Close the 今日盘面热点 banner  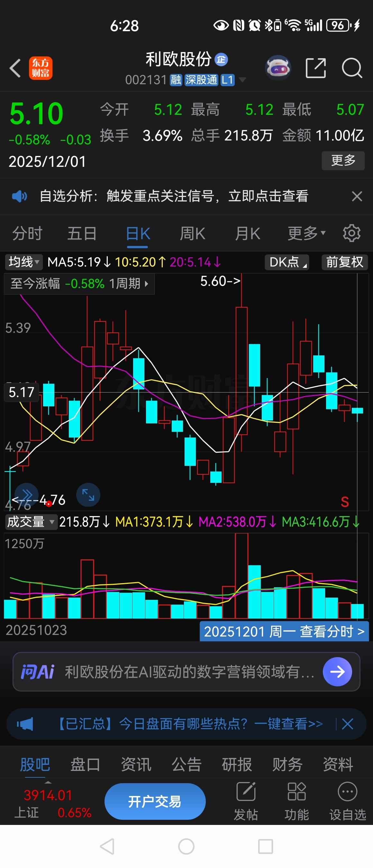pos(347,724)
